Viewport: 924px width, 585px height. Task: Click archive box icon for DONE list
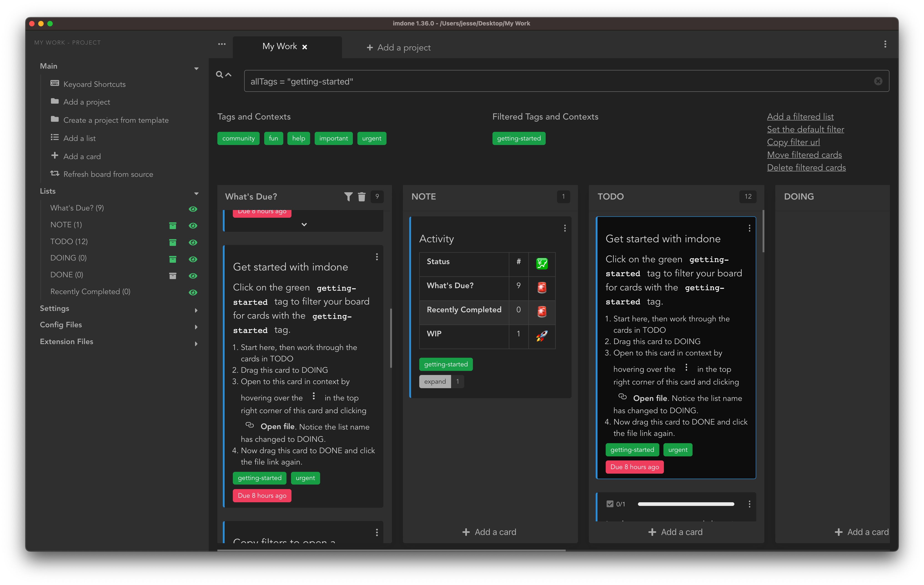[173, 276]
